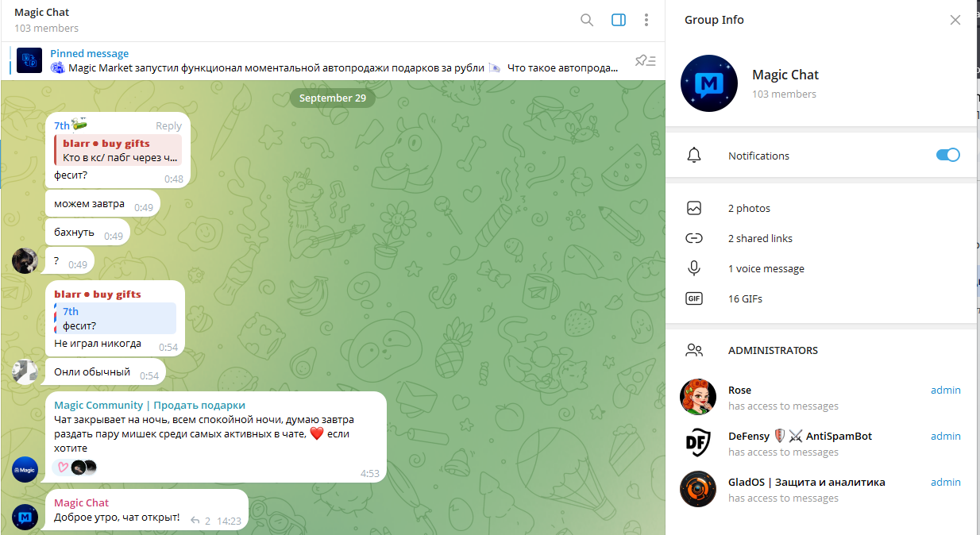The height and width of the screenshot is (535, 980).
Task: Click the Reply button on 7th's message
Action: coord(168,125)
